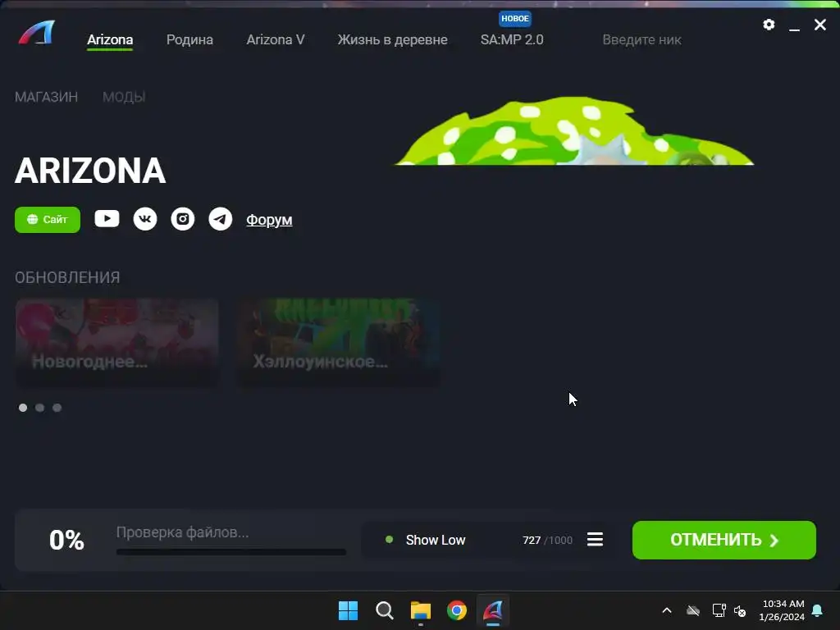Image resolution: width=840 pixels, height=630 pixels.
Task: Click the green Сайт button
Action: [48, 220]
